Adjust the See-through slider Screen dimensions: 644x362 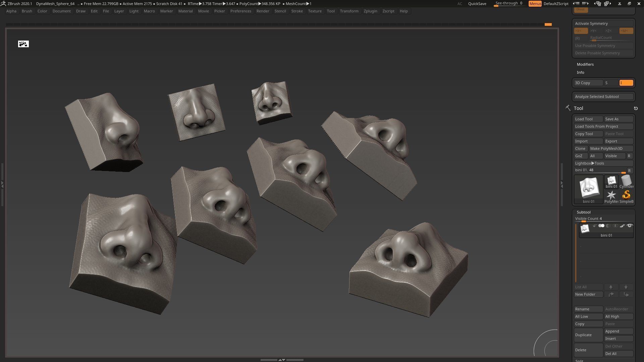click(509, 4)
